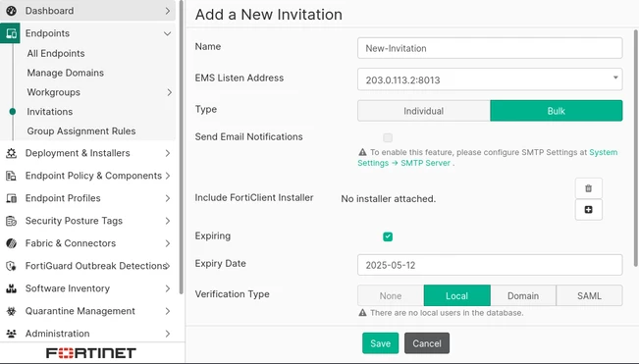Screen dimensions: 639x364
Task: Open the EMS Listen Address dropdown
Action: pos(490,79)
